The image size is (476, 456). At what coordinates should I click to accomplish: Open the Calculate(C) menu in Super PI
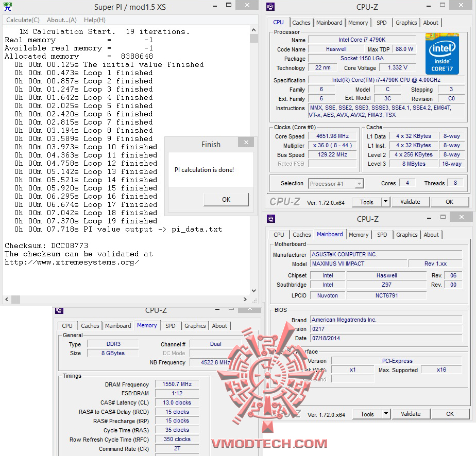click(x=23, y=20)
